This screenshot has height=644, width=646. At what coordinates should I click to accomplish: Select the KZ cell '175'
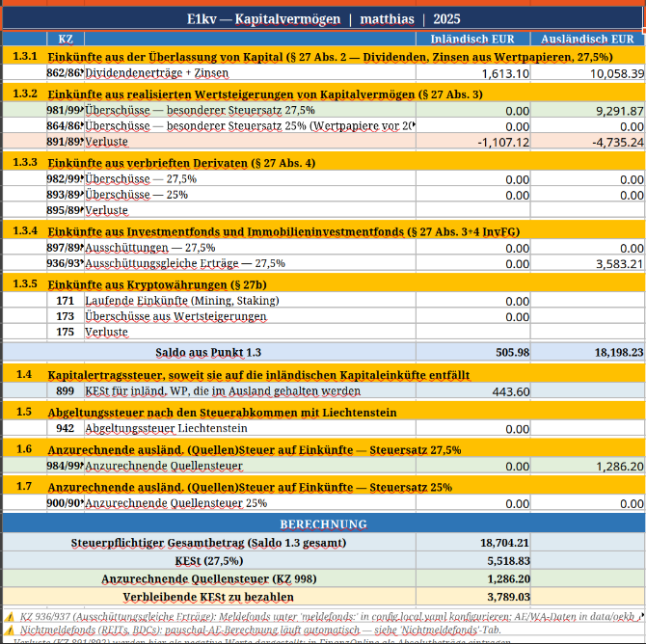click(66, 332)
